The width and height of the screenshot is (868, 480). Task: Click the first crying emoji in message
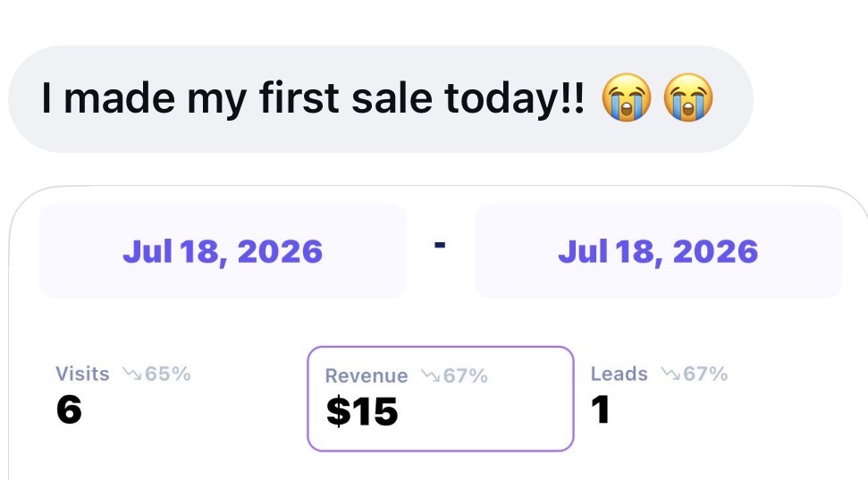coord(627,97)
